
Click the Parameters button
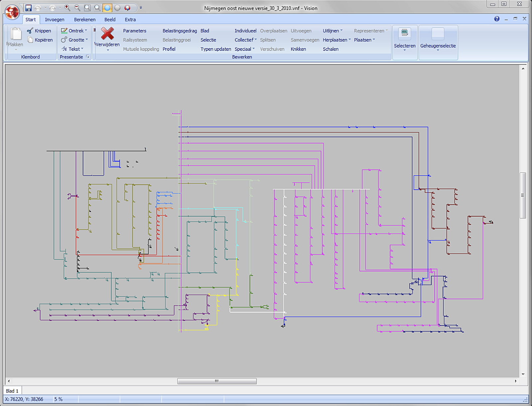(x=134, y=31)
